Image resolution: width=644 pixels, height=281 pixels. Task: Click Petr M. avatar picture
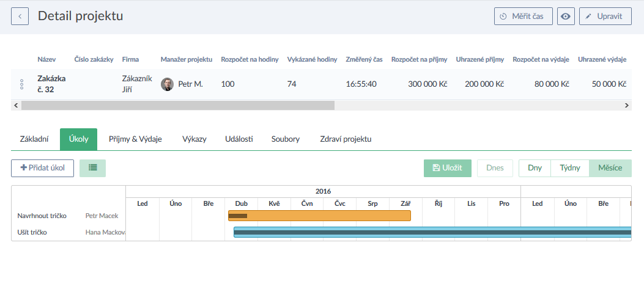click(167, 84)
